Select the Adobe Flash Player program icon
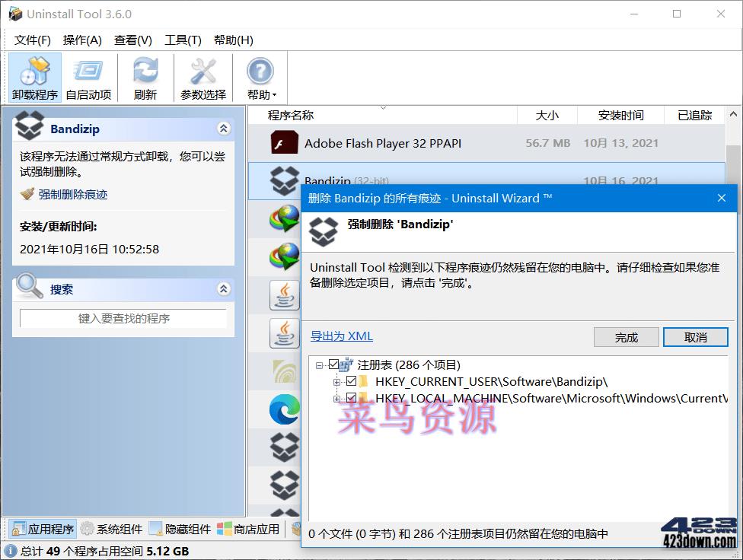 pyautogui.click(x=283, y=142)
